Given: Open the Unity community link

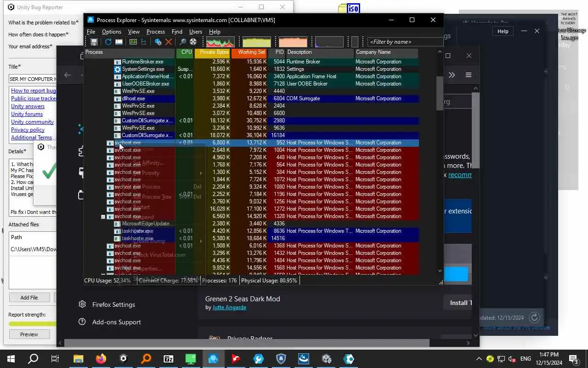Looking at the screenshot, I should click(32, 122).
